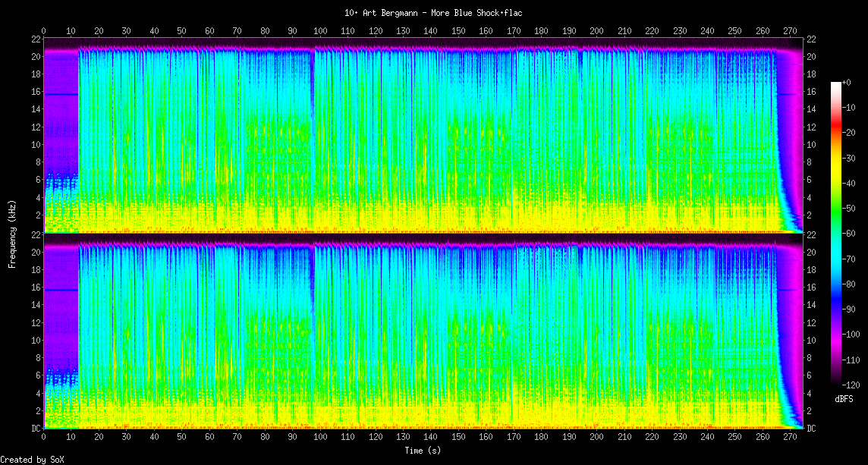Click the lower channel's right-side 10 kHz label
868x465 pixels.
coord(811,341)
